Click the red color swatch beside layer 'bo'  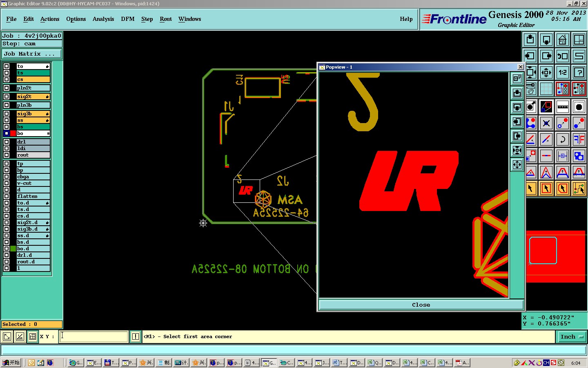13,133
